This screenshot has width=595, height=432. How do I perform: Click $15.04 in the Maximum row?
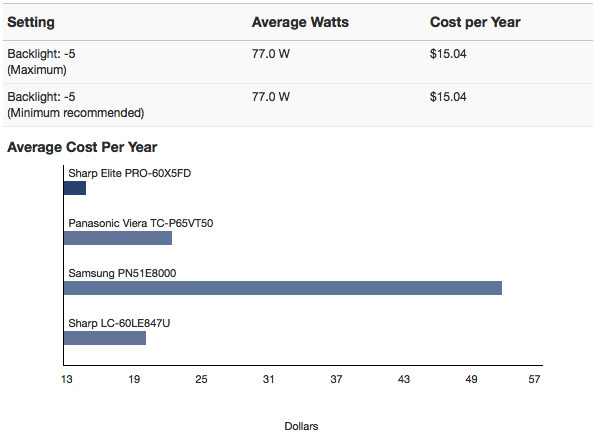click(x=448, y=54)
